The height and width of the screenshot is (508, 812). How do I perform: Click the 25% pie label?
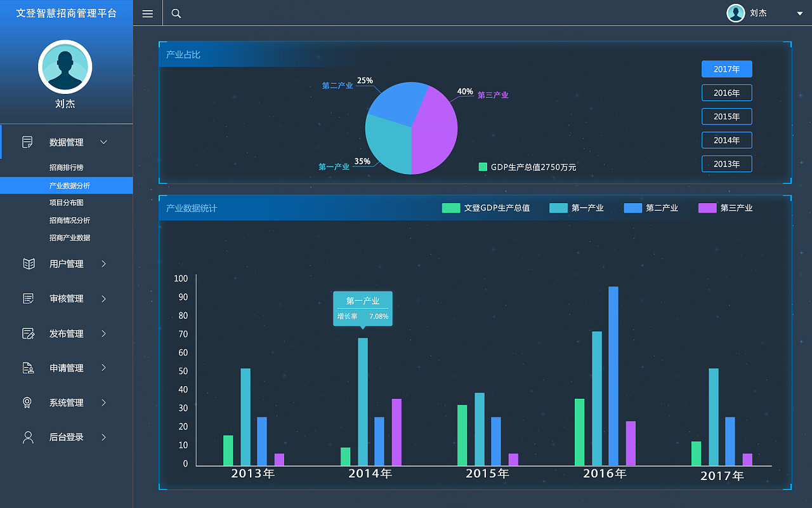[365, 81]
